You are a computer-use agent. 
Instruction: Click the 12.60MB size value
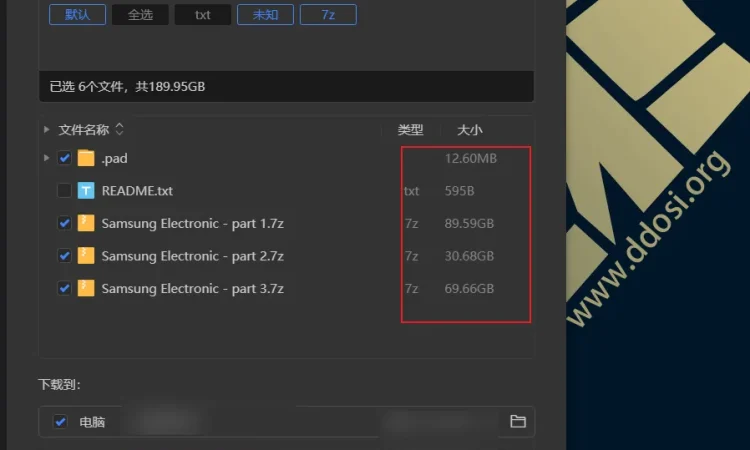pyautogui.click(x=471, y=158)
